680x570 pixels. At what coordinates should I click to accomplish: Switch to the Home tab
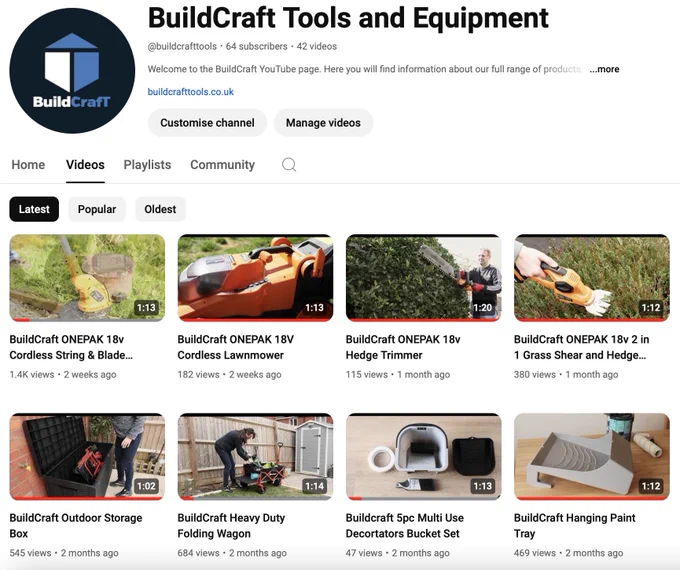pyautogui.click(x=28, y=165)
